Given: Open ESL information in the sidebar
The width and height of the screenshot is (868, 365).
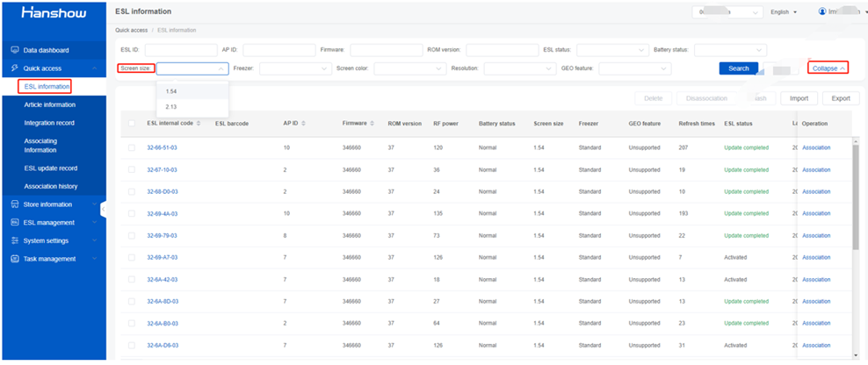Looking at the screenshot, I should 47,86.
